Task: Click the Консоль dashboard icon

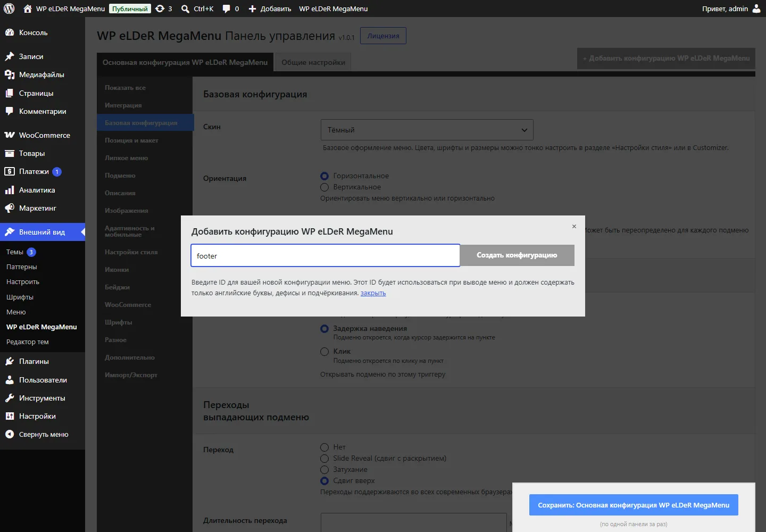Action: (10, 32)
